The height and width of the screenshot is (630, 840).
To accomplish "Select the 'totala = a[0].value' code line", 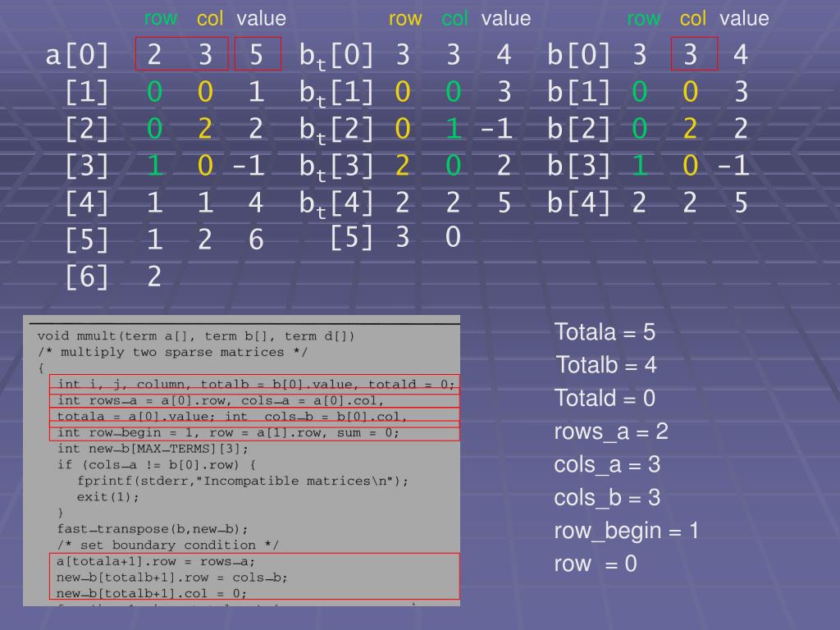I will point(232,417).
